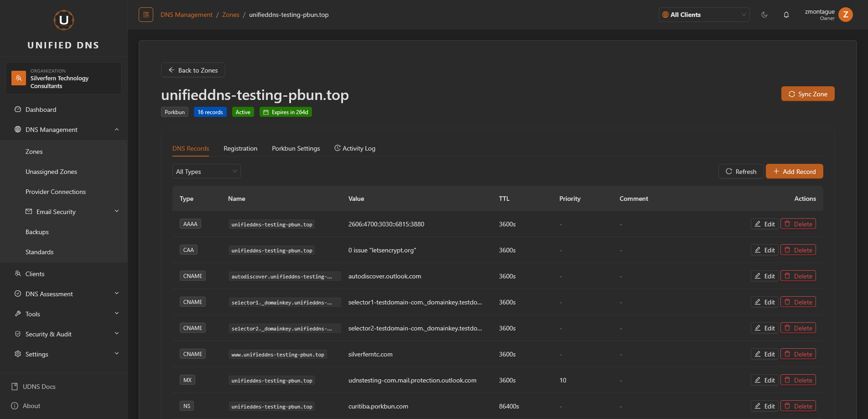Open Backups in the sidebar
The image size is (868, 419).
[63, 232]
